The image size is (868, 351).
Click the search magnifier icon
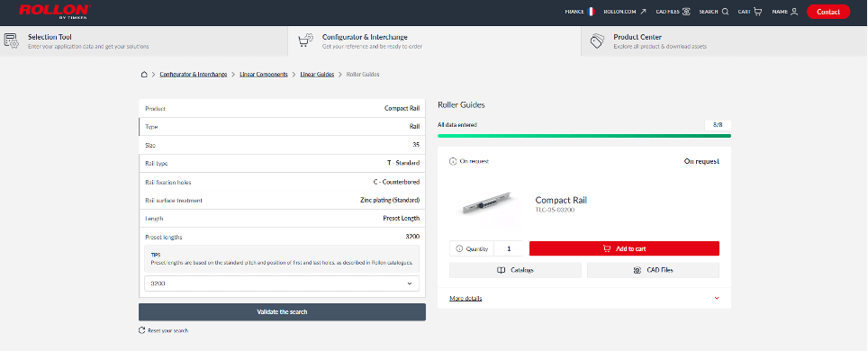pyautogui.click(x=725, y=11)
